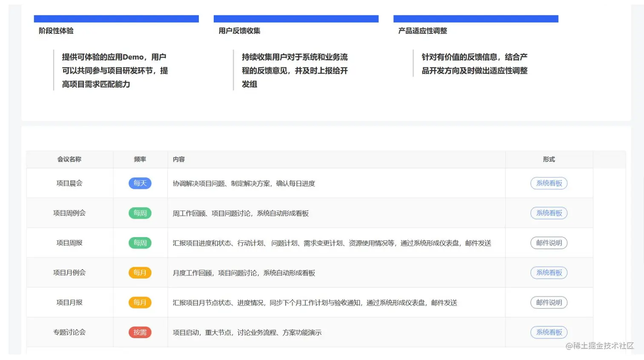The width and height of the screenshot is (644, 360).
Task: Click the 阶段性体验 card heading
Action: 56,31
